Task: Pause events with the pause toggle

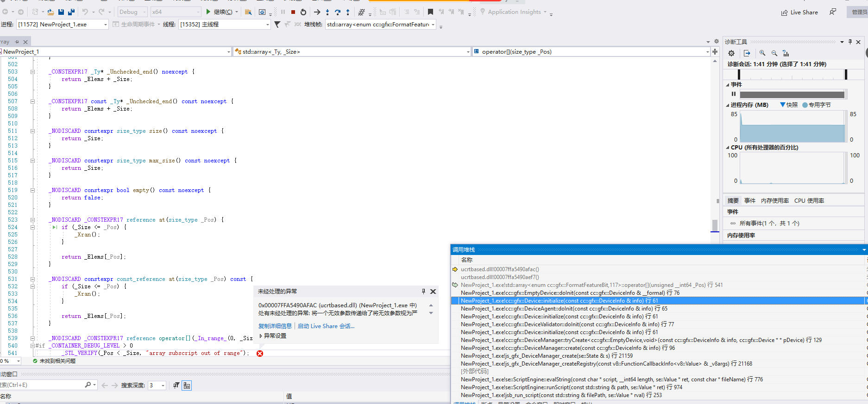Action: (733, 94)
